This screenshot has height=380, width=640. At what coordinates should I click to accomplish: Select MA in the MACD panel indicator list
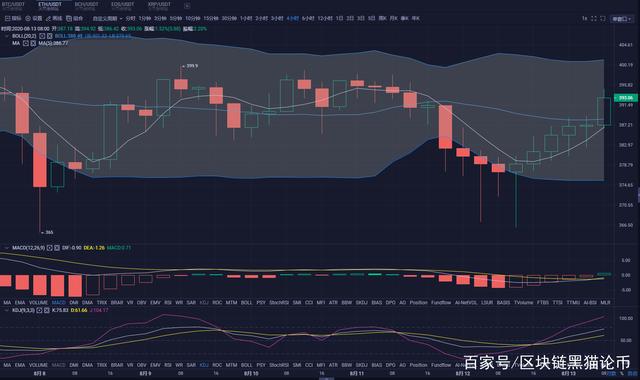pyautogui.click(x=7, y=302)
